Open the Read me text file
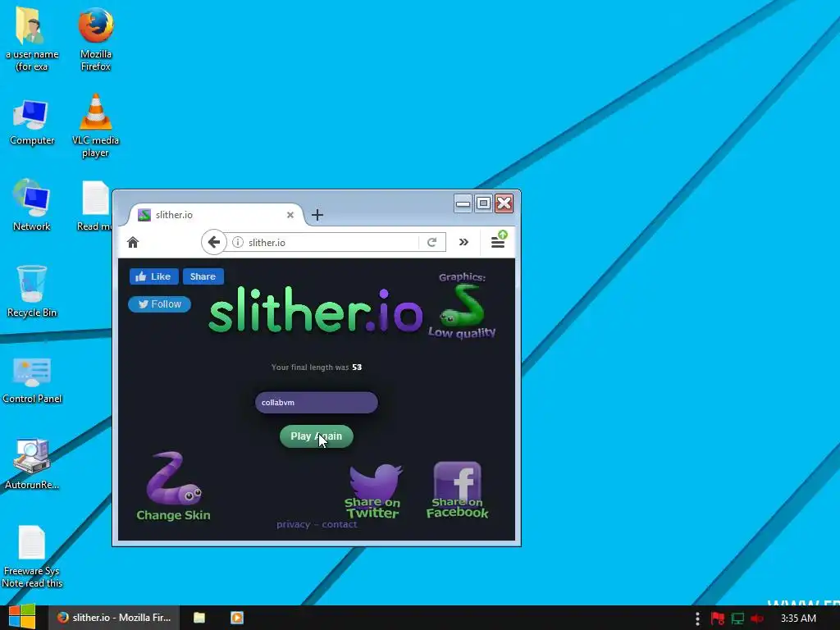This screenshot has height=630, width=840. pos(95,206)
